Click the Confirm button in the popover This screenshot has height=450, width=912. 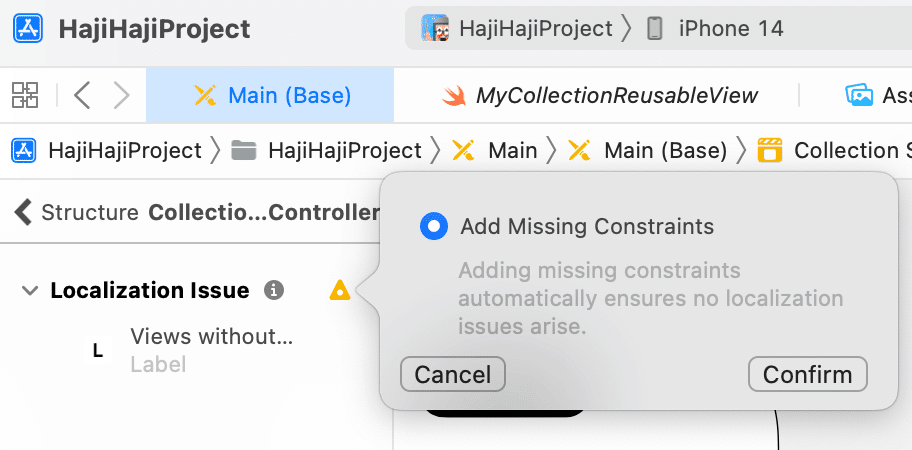coord(807,374)
